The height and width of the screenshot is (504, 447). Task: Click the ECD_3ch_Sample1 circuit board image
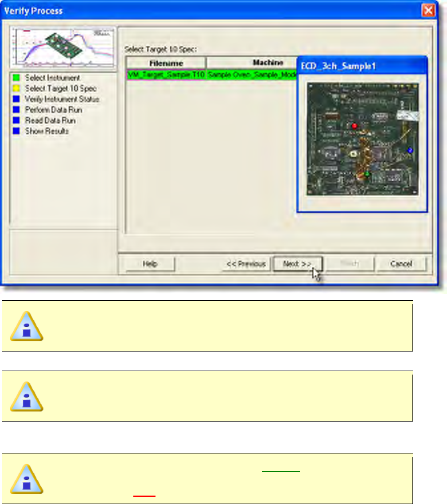tap(362, 139)
